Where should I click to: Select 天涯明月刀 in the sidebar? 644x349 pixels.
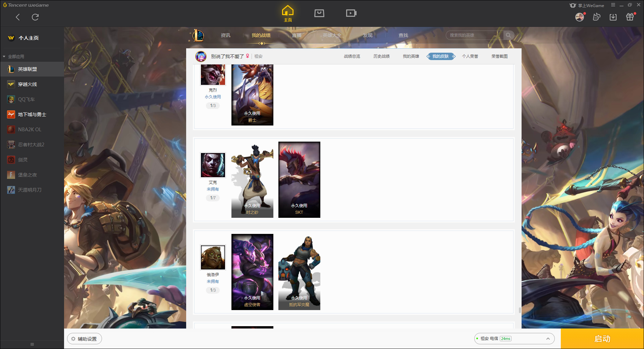[x=32, y=190]
